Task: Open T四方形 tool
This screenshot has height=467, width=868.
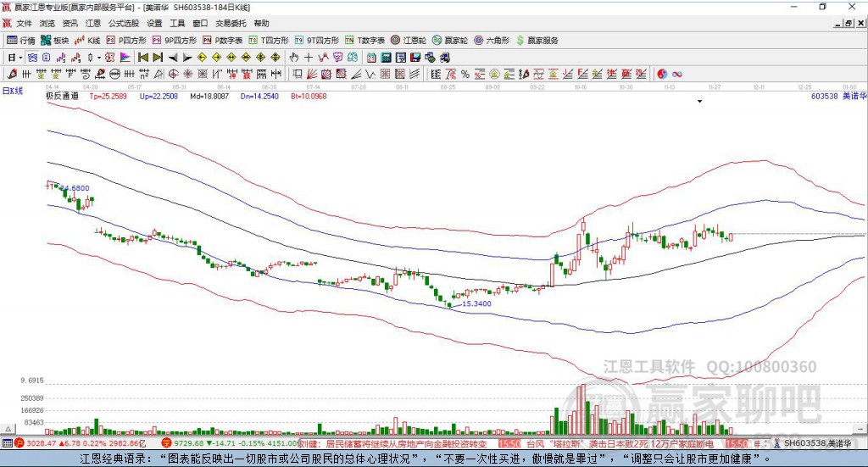Action: click(x=269, y=41)
